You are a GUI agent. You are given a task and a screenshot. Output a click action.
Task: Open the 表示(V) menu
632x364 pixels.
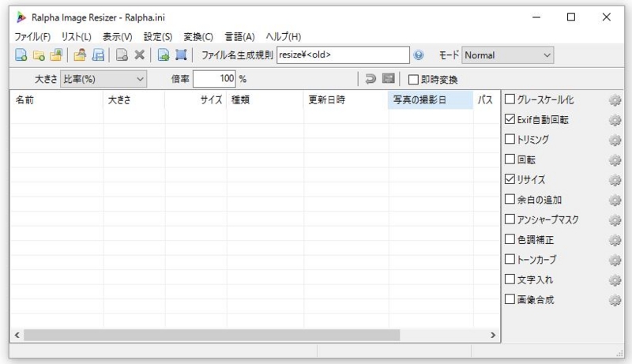coord(117,36)
